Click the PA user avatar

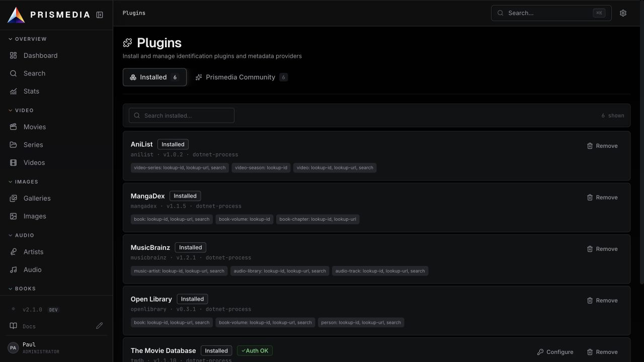(x=13, y=347)
